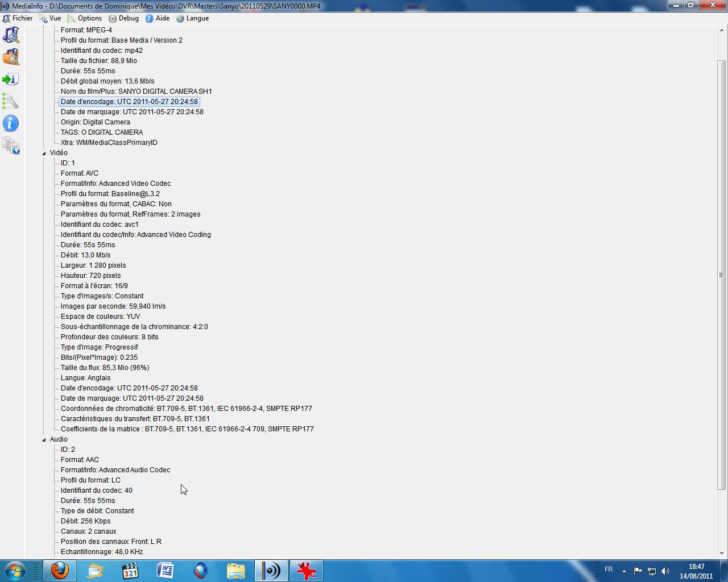Viewport: 728px width, 582px height.
Task: Click the export icon with green arrow
Action: click(11, 79)
